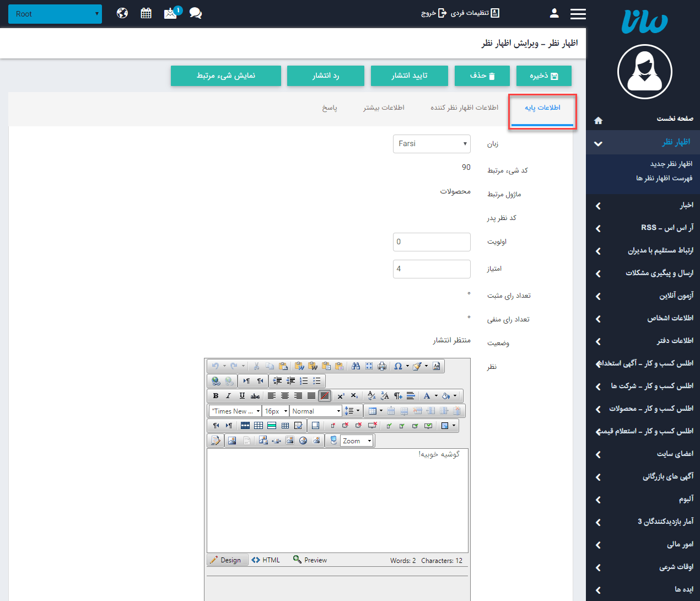The height and width of the screenshot is (601, 700).
Task: Click the تایید انتشار button
Action: pos(409,76)
